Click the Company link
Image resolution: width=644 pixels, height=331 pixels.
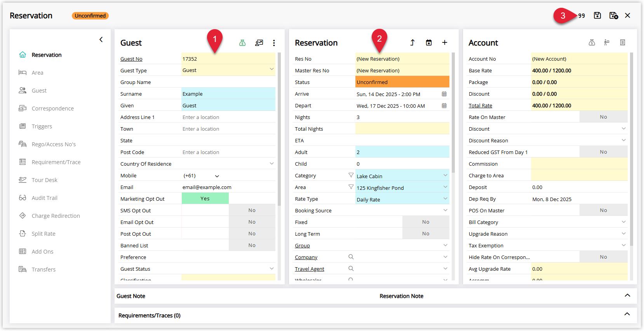pyautogui.click(x=306, y=257)
